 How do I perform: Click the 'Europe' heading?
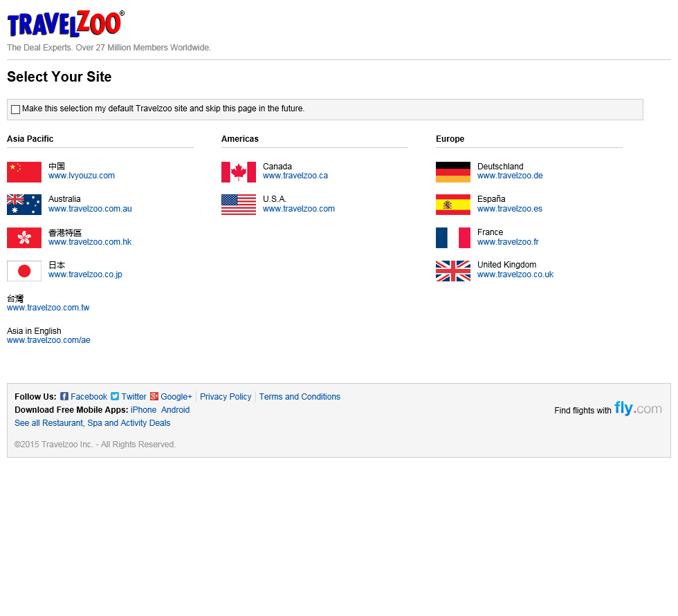coord(450,139)
